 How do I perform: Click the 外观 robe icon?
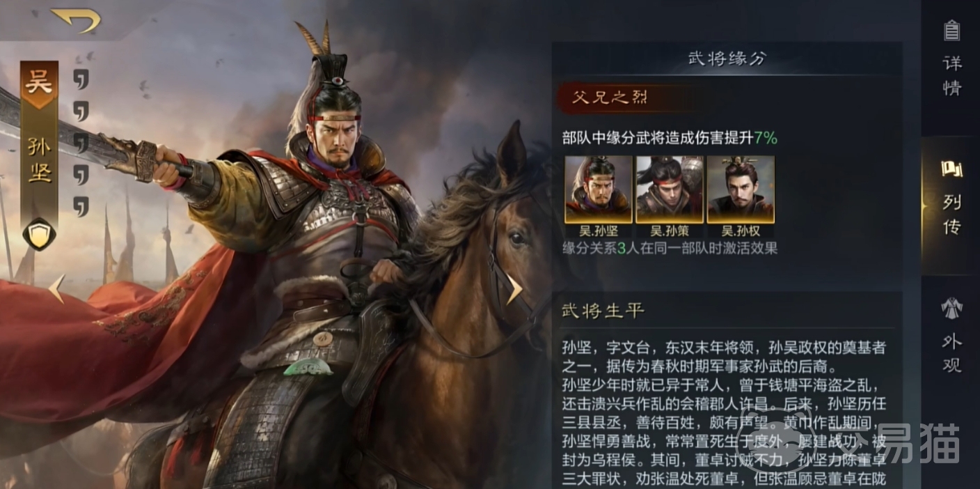tap(951, 308)
